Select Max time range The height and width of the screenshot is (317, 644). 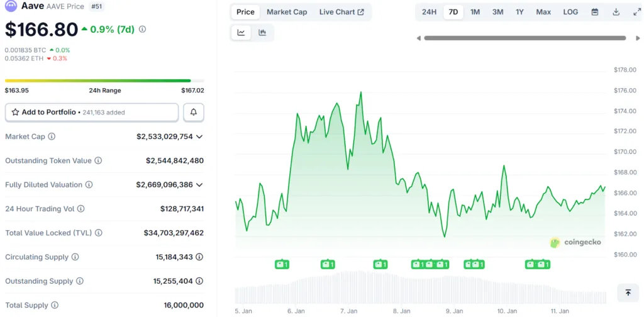[543, 12]
